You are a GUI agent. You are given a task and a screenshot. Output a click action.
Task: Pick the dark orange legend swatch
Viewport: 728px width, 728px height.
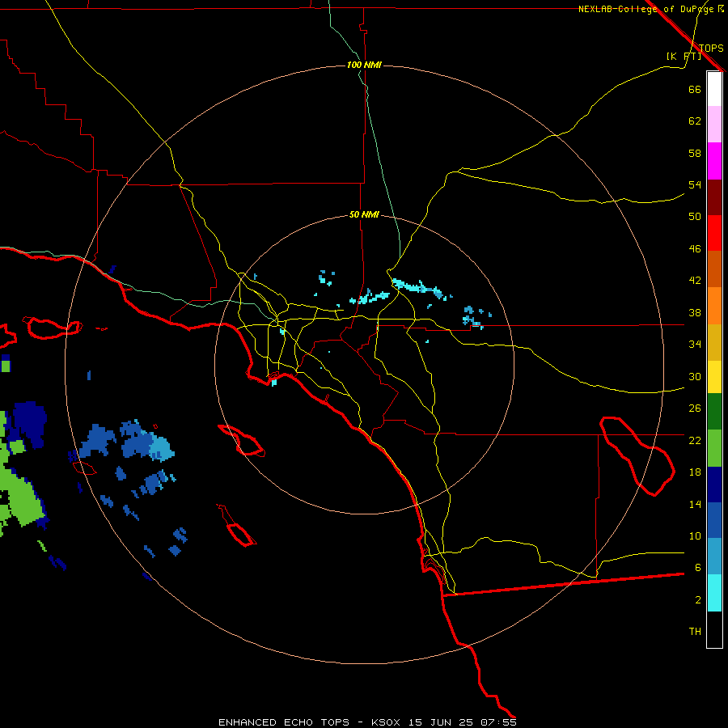click(714, 269)
